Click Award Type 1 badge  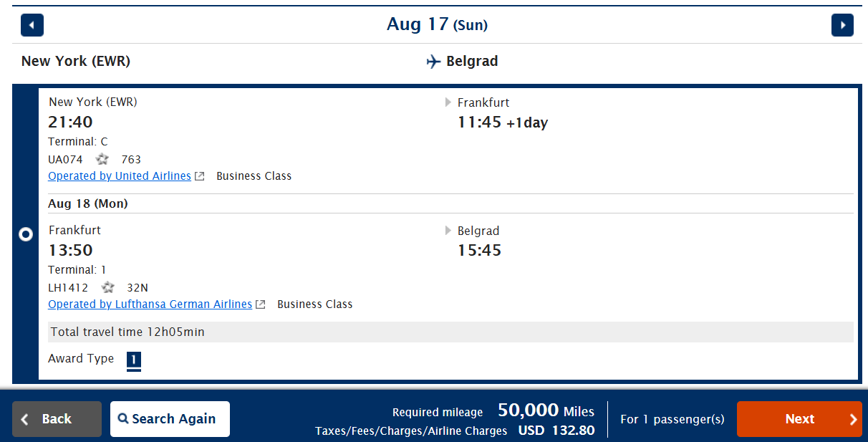point(134,360)
